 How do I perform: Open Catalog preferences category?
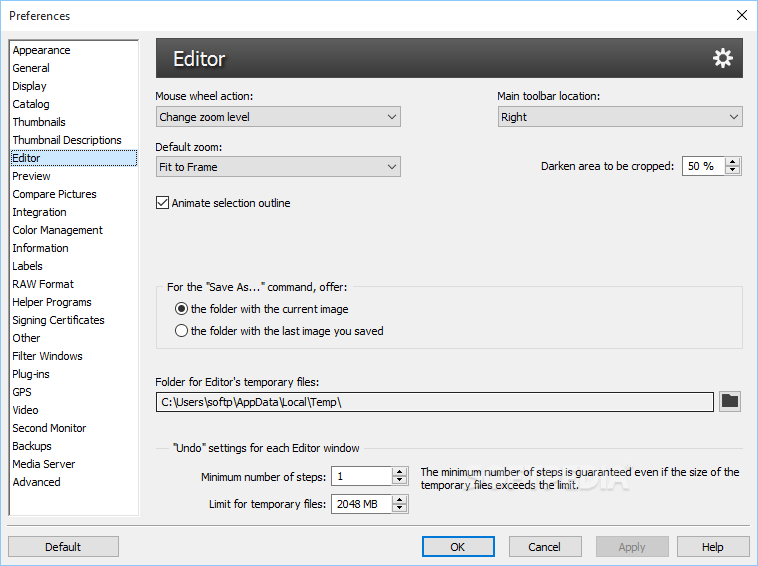tap(31, 104)
